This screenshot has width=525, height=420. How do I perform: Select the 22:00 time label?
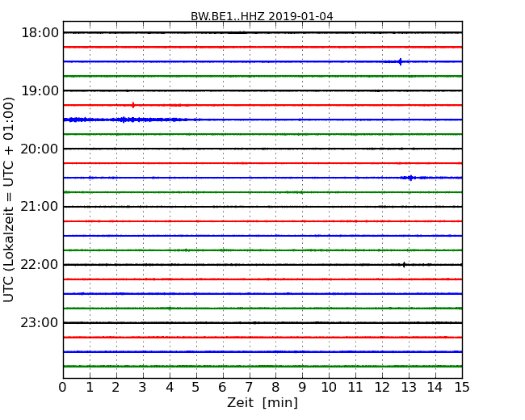[x=40, y=265]
